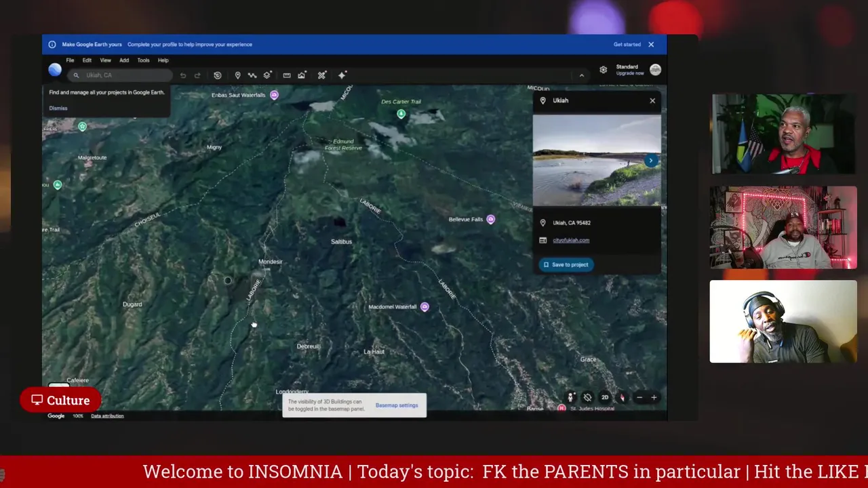Click the undo arrow

tap(183, 75)
